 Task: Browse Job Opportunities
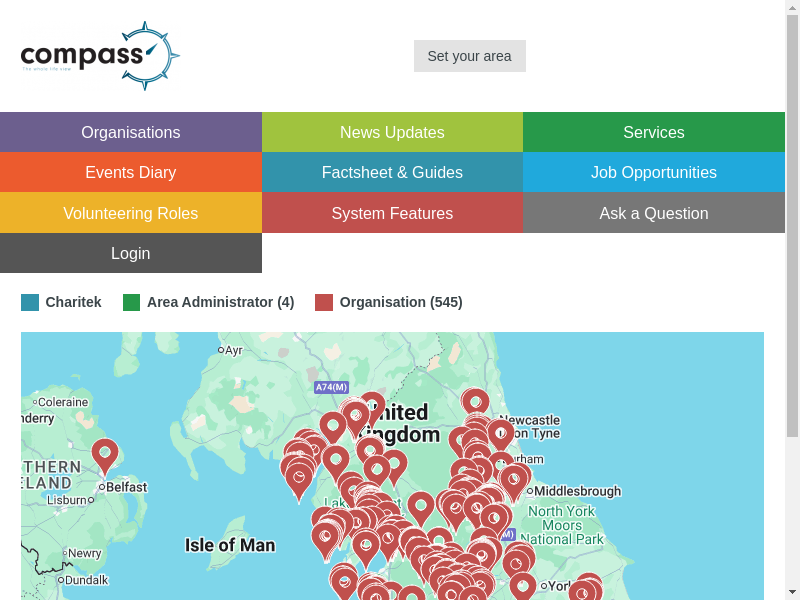pos(654,172)
